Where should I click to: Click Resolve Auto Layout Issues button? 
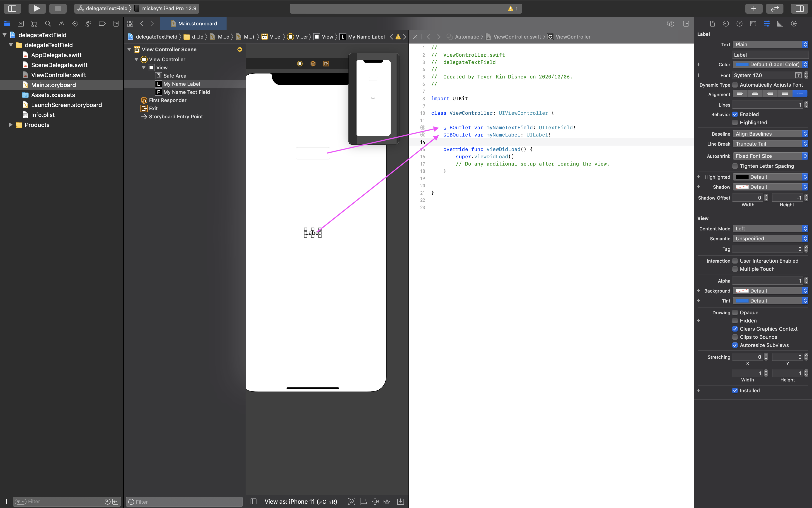[387, 501]
